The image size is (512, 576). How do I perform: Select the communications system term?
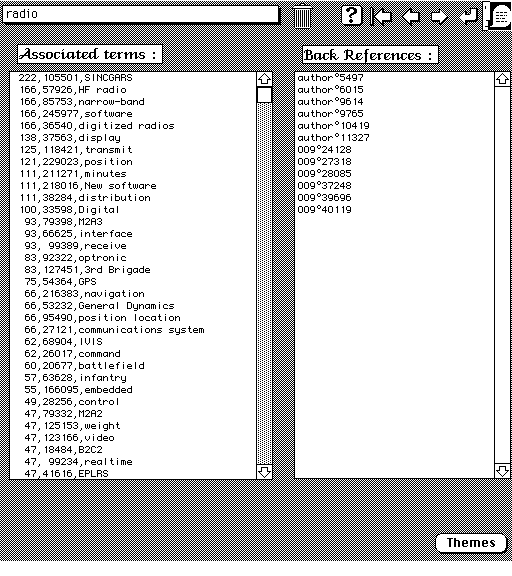coord(114,330)
